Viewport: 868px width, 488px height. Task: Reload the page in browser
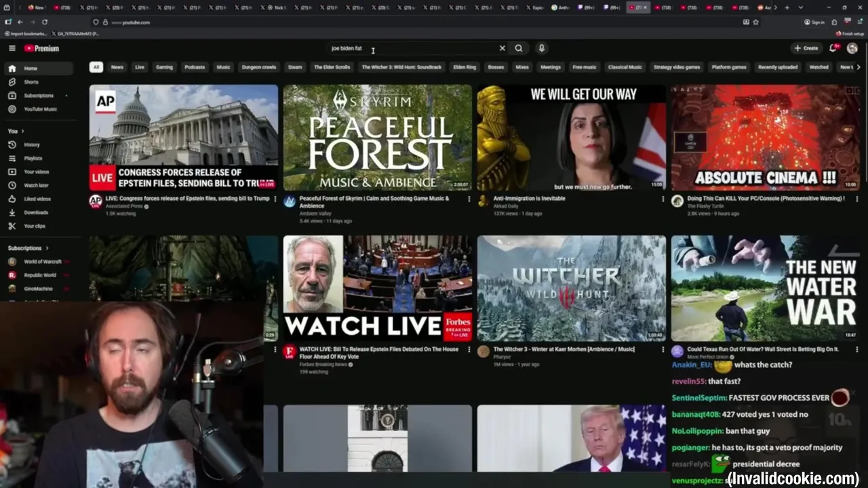coord(45,22)
